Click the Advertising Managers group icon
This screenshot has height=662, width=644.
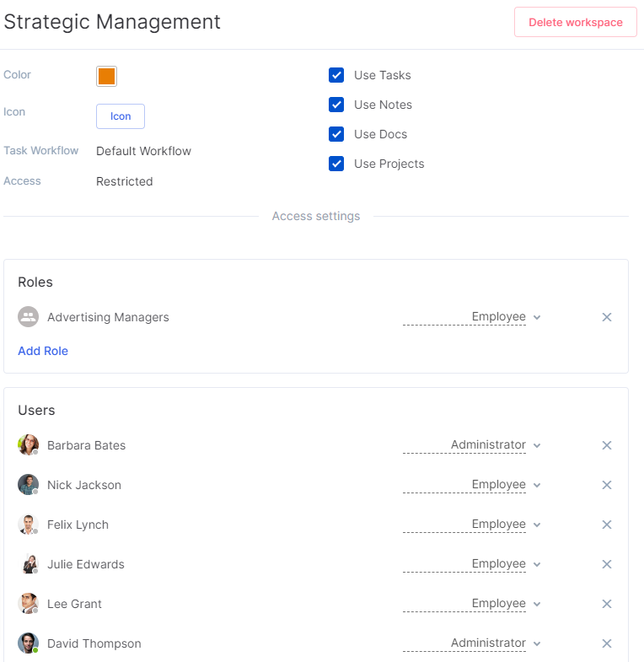click(x=29, y=317)
